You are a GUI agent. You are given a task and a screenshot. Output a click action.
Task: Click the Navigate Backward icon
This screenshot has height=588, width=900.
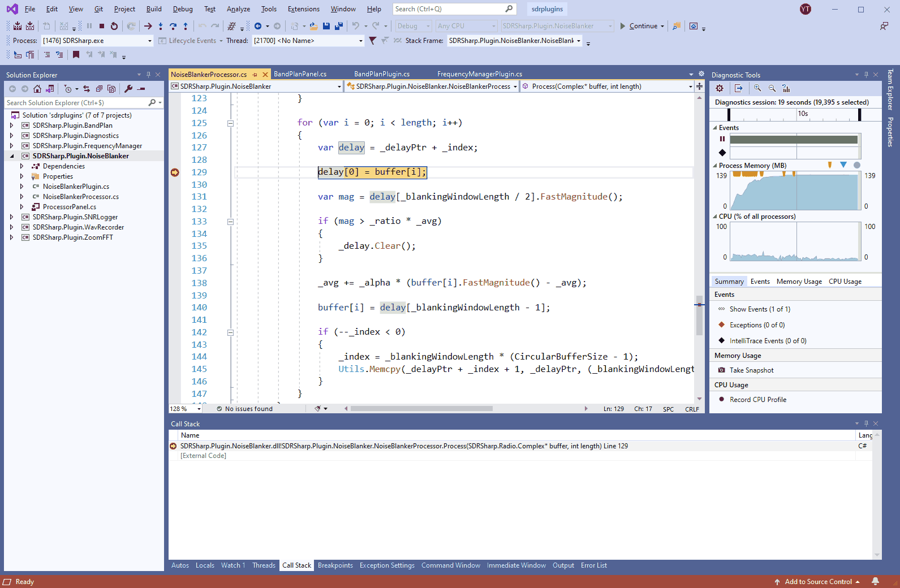(x=258, y=26)
